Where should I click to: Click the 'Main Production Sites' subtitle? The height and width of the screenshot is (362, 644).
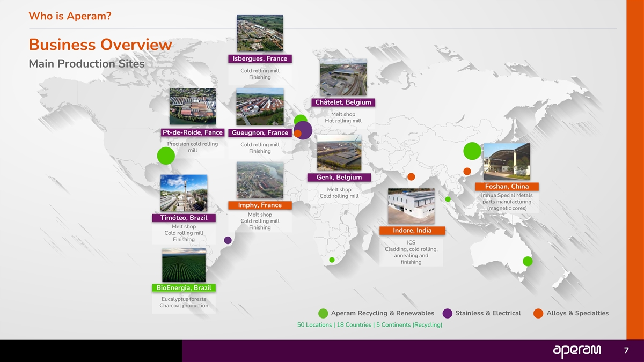pyautogui.click(x=86, y=64)
